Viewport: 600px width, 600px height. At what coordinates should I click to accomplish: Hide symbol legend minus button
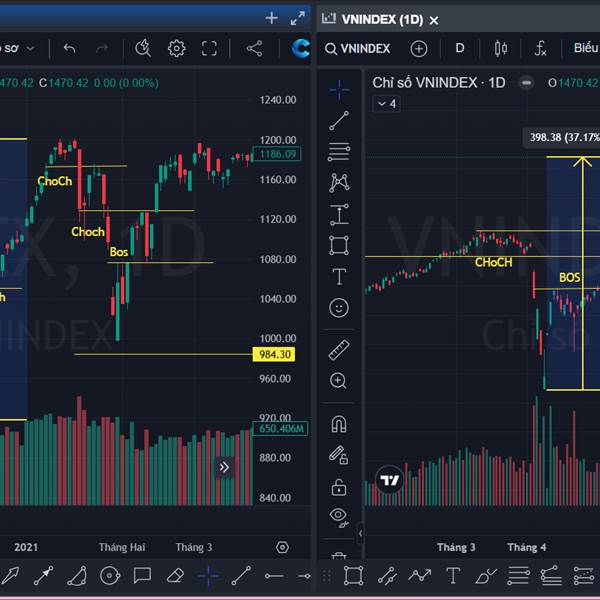(527, 83)
